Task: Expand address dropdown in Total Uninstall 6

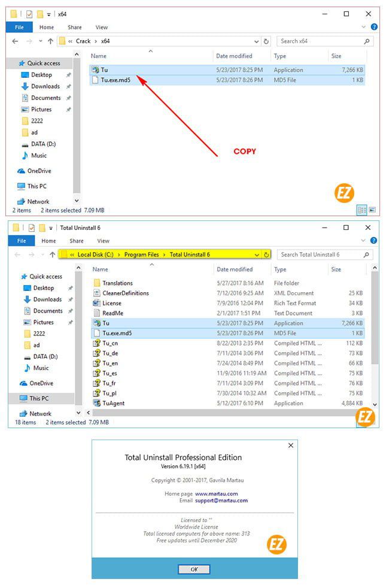Action: [257, 254]
